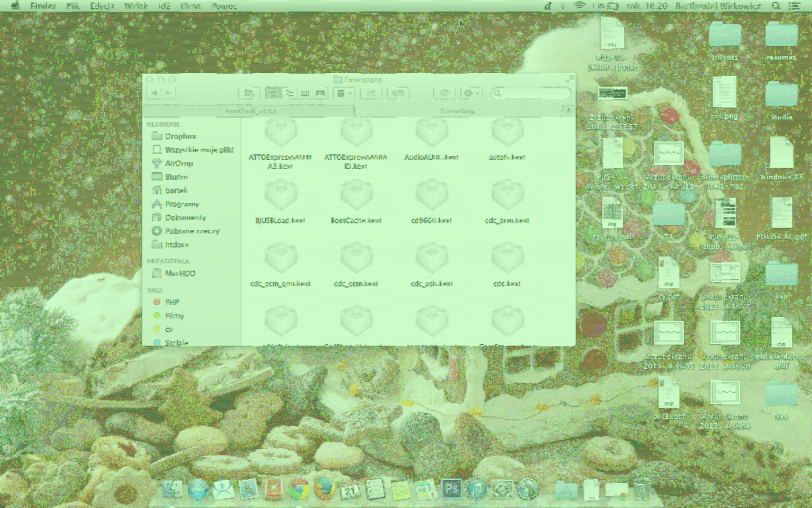This screenshot has width=812, height=508.
Task: Open the Widok menu
Action: tap(136, 6)
